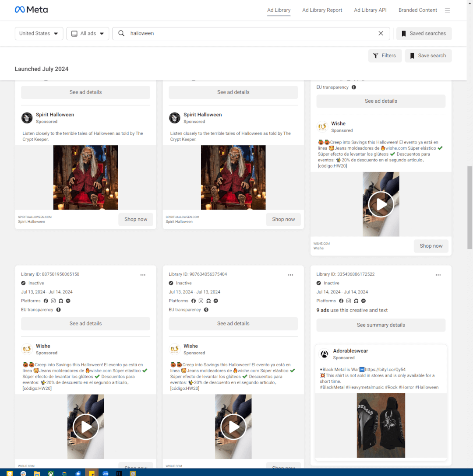Click the page vertical scrollbar thumb

[470, 208]
